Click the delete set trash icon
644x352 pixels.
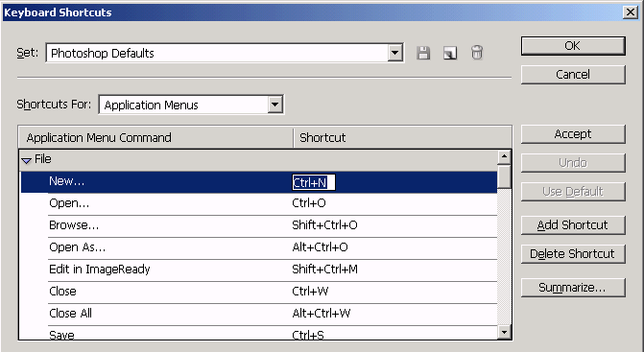tap(477, 53)
